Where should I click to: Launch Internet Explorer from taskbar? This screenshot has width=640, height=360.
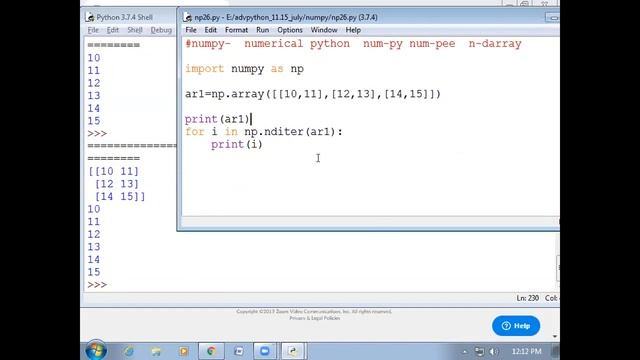[129, 351]
